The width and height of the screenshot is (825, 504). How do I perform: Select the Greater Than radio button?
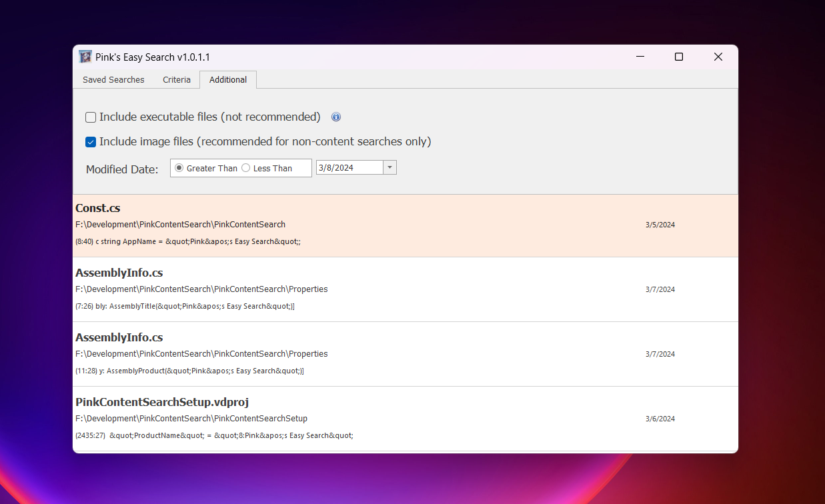tap(179, 168)
